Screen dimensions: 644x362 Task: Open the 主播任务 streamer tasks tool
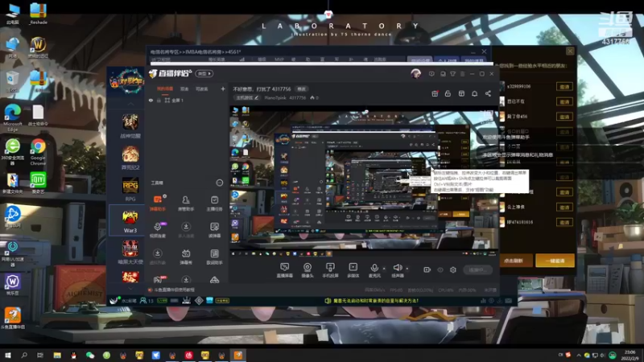(x=214, y=203)
